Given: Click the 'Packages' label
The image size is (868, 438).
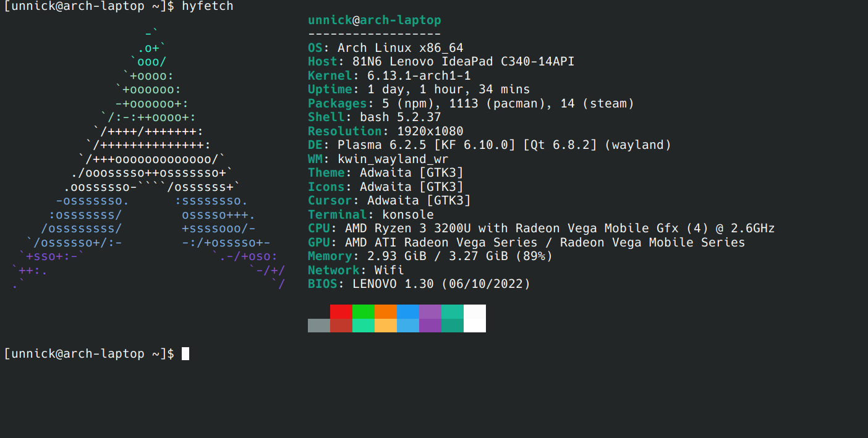Looking at the screenshot, I should [338, 104].
